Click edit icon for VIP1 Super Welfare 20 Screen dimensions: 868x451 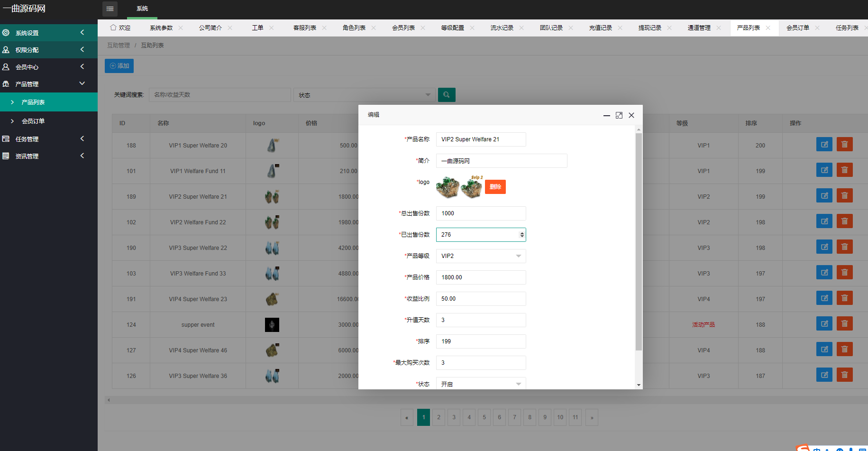[824, 145]
